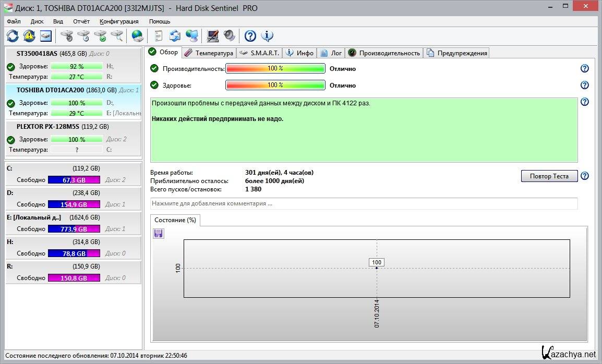The width and height of the screenshot is (602, 364).
Task: Open the Конфигурация menu
Action: (119, 21)
